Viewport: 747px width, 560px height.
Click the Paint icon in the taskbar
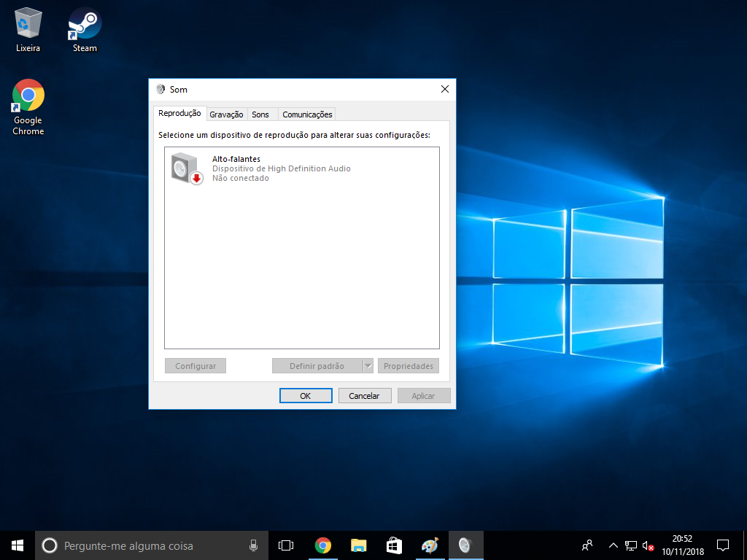pos(430,545)
